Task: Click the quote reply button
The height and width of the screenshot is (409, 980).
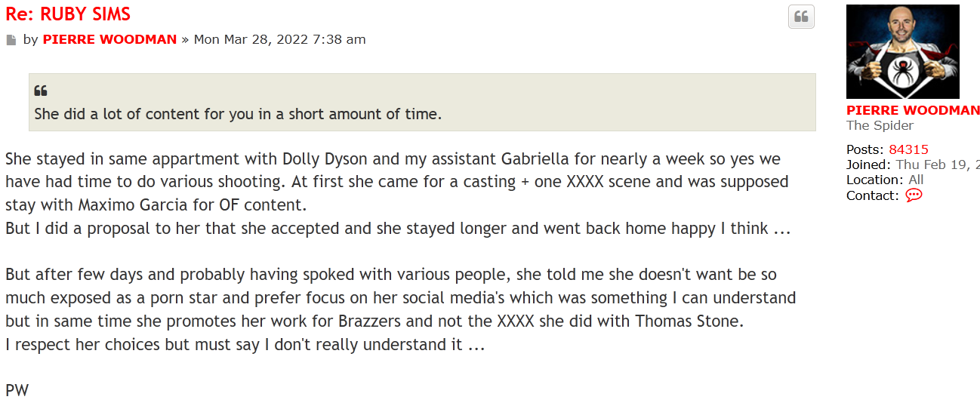Action: pyautogui.click(x=801, y=17)
